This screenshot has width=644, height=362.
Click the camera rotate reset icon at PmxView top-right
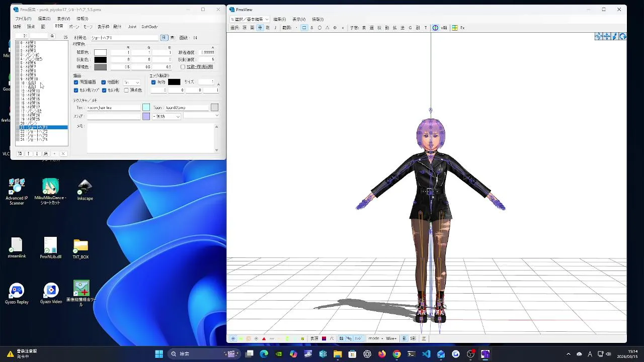pyautogui.click(x=623, y=36)
